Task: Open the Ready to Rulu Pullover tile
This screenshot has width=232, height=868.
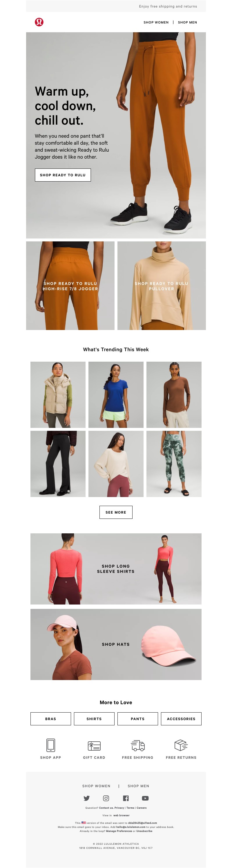Action: click(162, 285)
